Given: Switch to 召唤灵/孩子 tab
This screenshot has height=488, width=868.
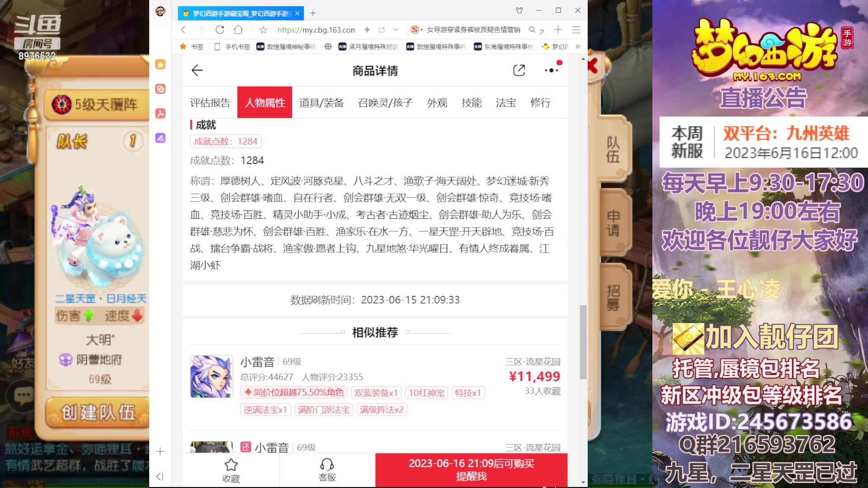Looking at the screenshot, I should (x=385, y=103).
